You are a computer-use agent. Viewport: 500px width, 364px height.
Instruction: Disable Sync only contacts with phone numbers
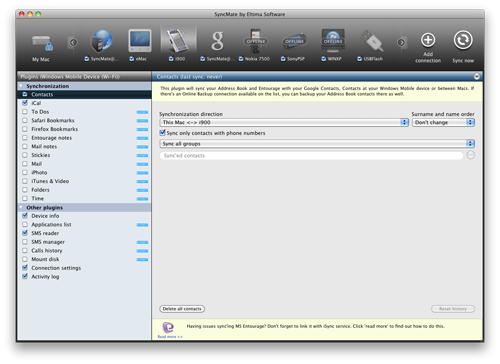click(x=162, y=133)
